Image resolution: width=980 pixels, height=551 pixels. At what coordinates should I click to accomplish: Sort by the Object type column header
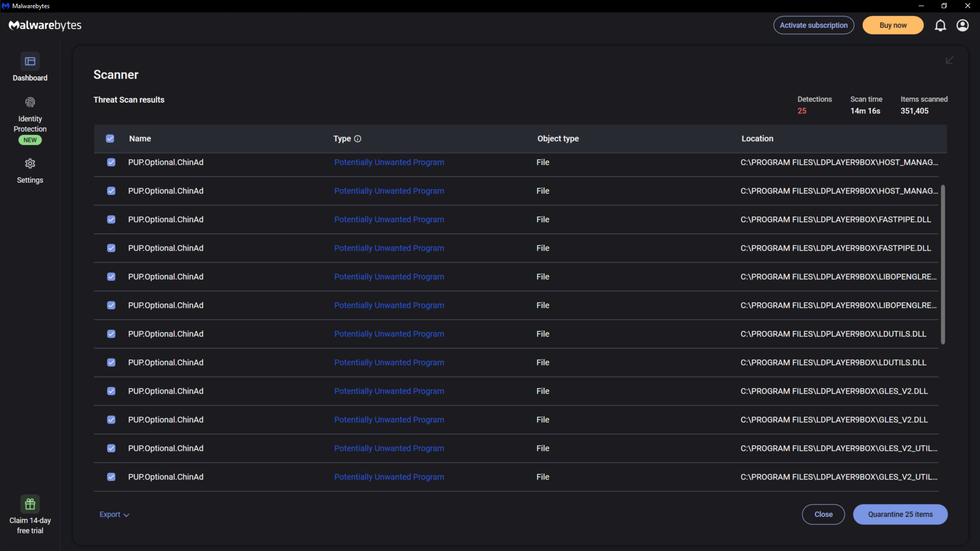click(558, 139)
